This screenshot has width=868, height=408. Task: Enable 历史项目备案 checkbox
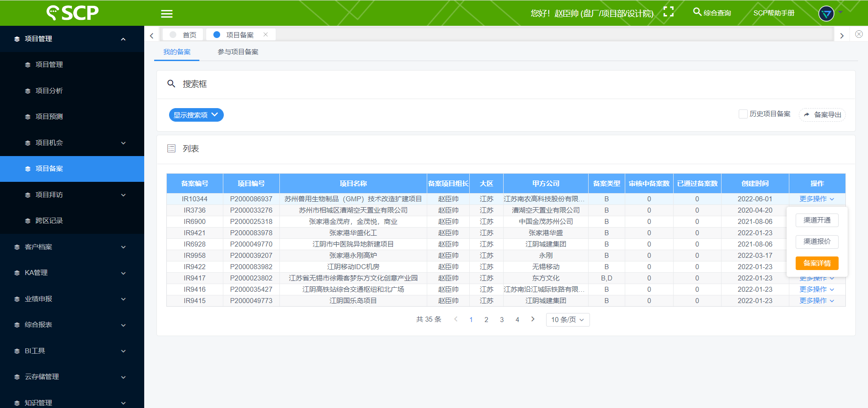pyautogui.click(x=743, y=114)
